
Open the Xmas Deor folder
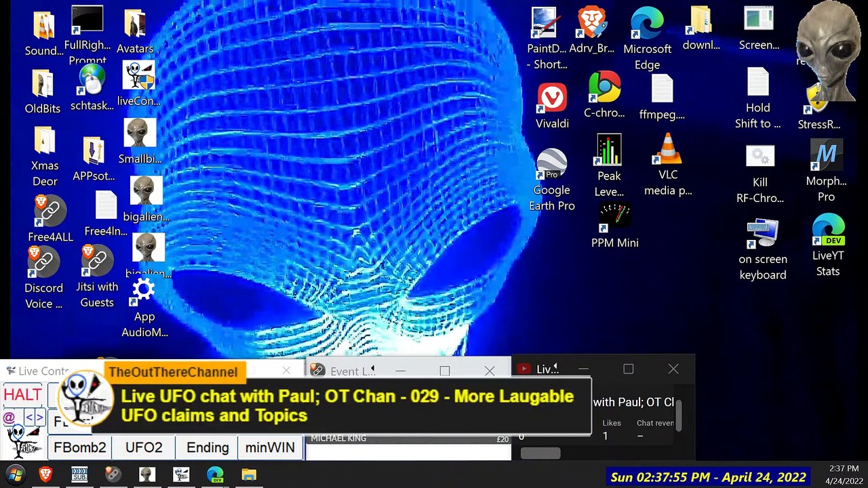click(45, 156)
